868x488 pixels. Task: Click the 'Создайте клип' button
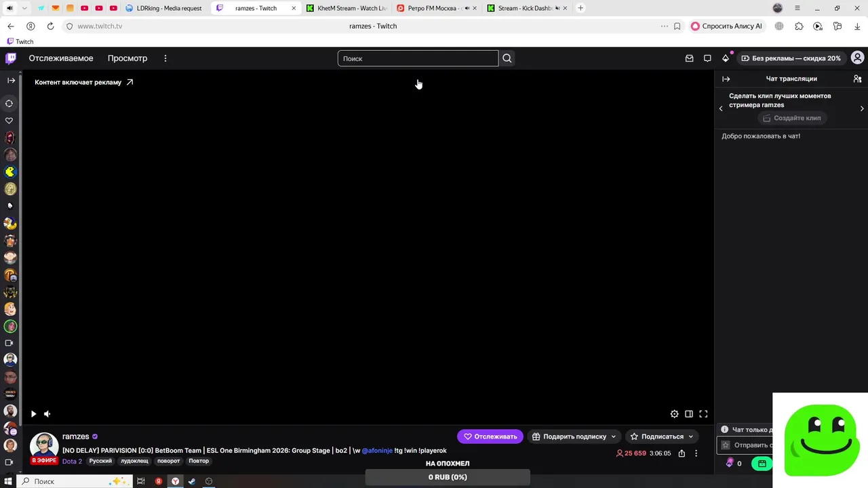click(x=791, y=118)
